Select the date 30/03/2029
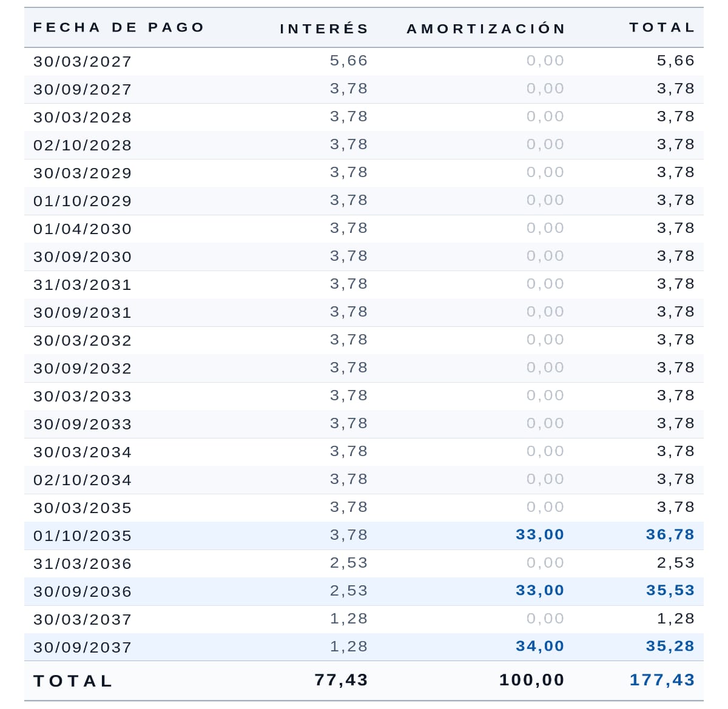The image size is (728, 709). 83,173
